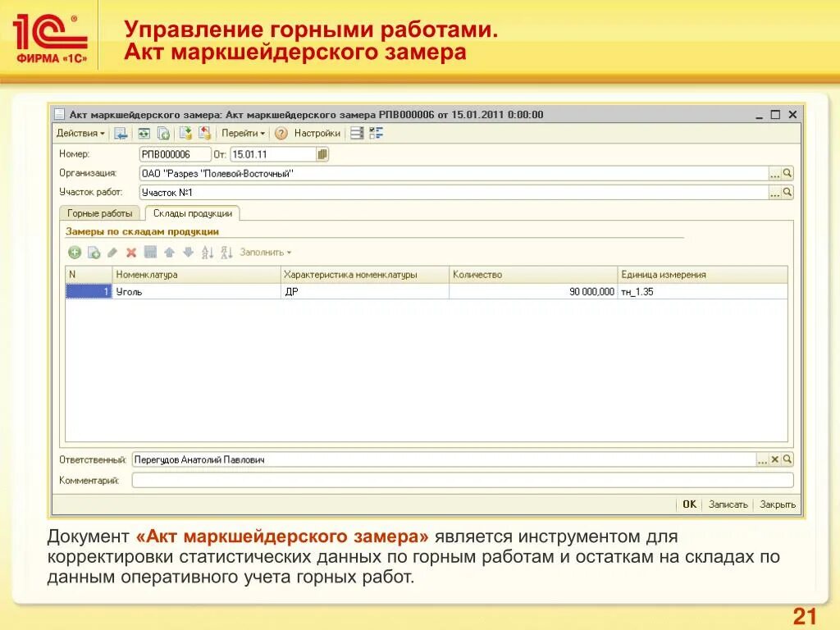Move row up with the arrow icon
Screen dimensions: 840x630
[x=169, y=253]
